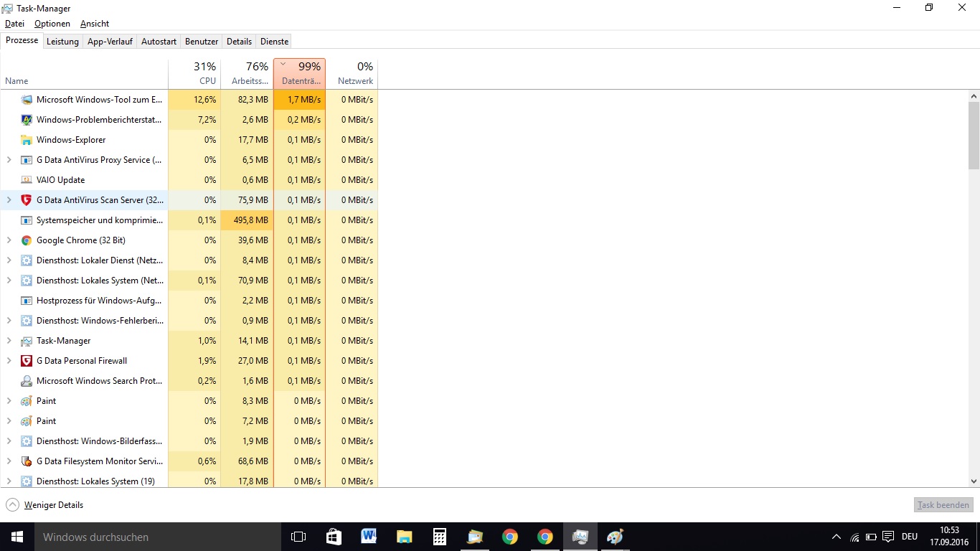This screenshot has height=551, width=980.
Task: Switch to the Benutzer tab
Action: [x=202, y=42]
